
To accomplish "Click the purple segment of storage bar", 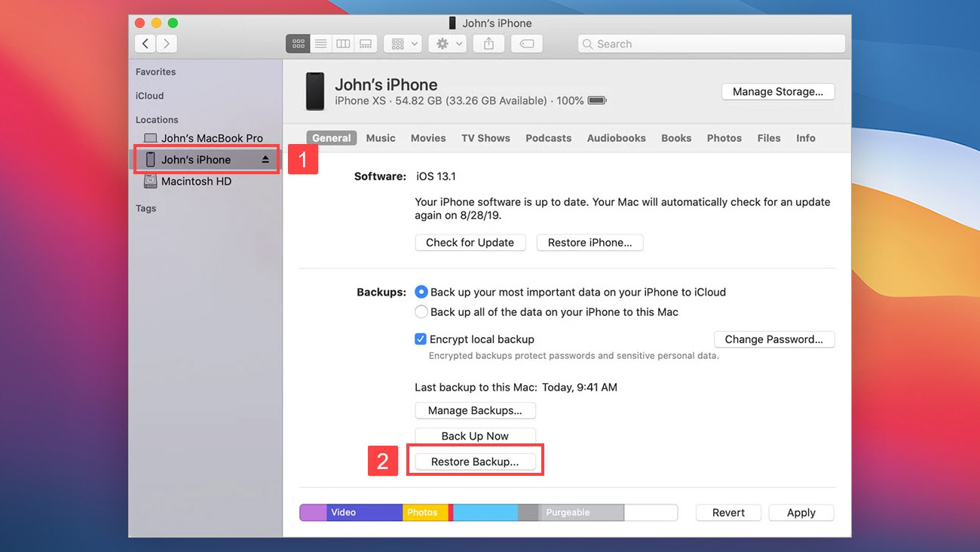I will (313, 512).
